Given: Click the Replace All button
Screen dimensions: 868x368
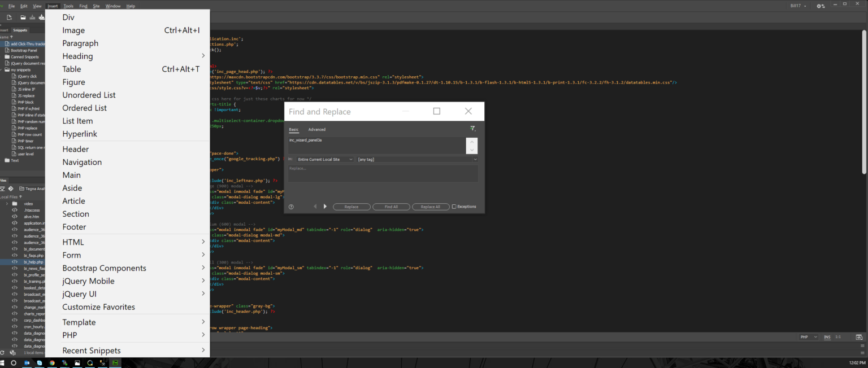Looking at the screenshot, I should coord(431,207).
